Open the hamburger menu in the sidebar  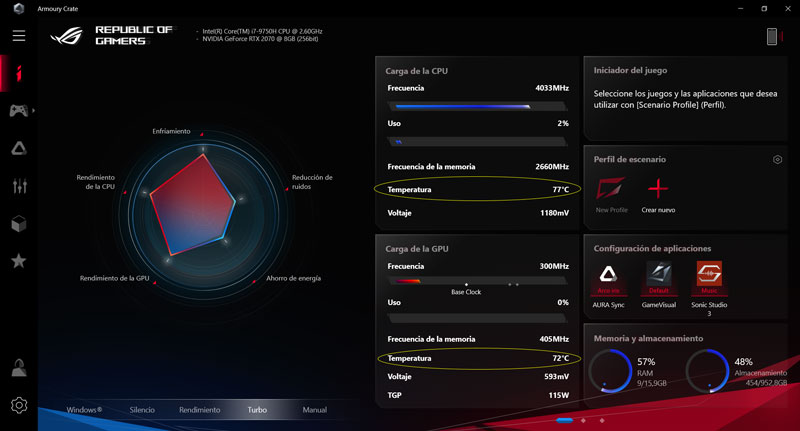pyautogui.click(x=18, y=36)
